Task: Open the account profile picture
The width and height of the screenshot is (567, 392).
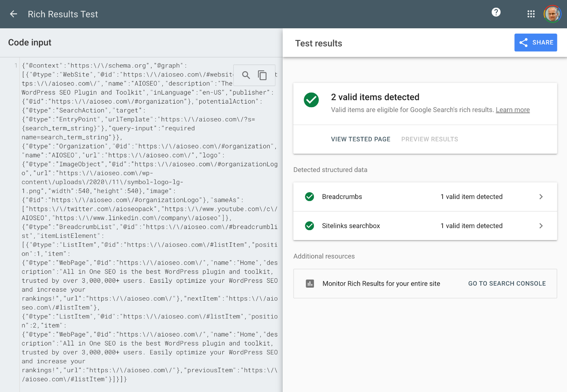Action: coord(552,14)
